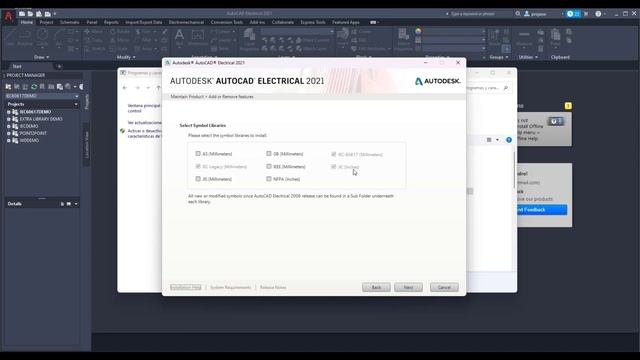640x360 pixels.
Task: Open the AutoCAD application menu red A logo
Action: (x=8, y=16)
